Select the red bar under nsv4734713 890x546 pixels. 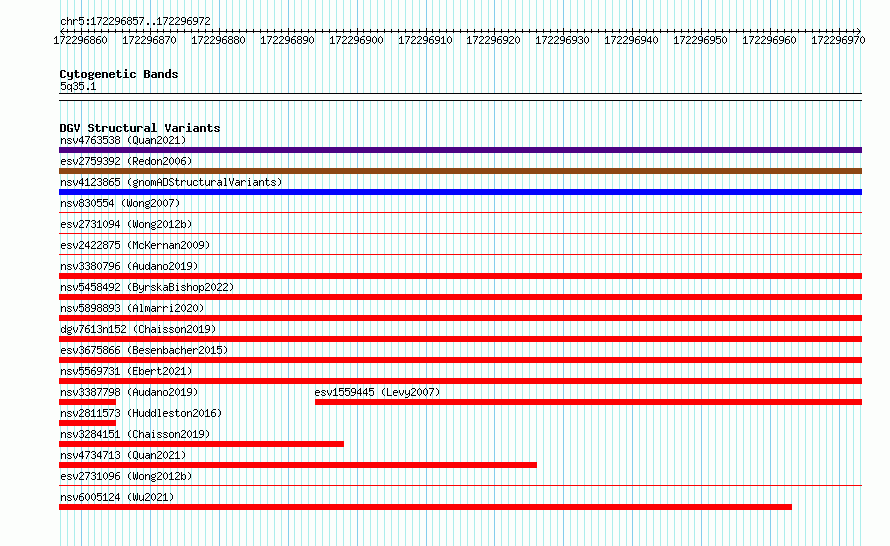click(298, 465)
